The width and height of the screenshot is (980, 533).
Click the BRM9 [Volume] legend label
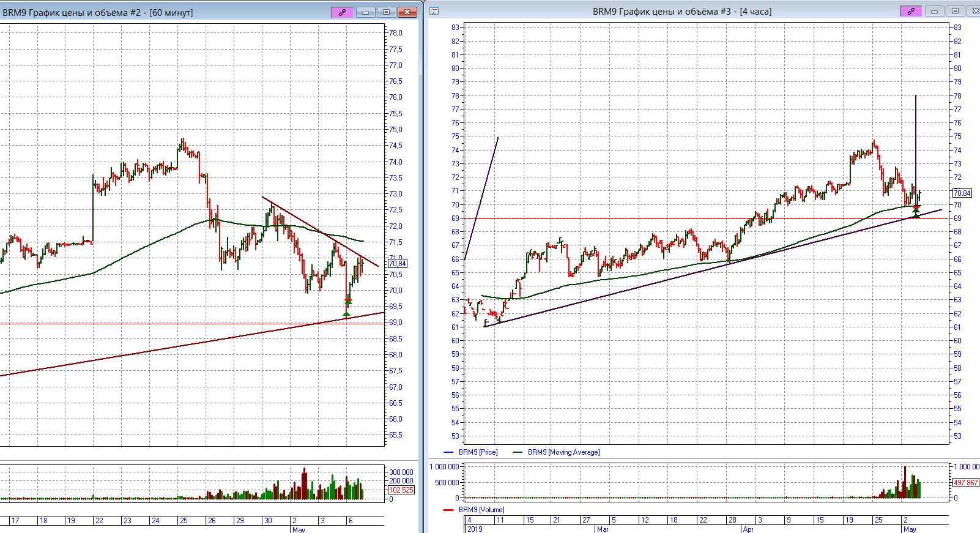pyautogui.click(x=481, y=509)
